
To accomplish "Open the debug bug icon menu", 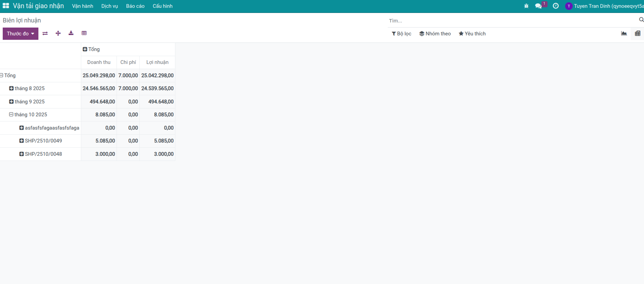I will point(526,6).
